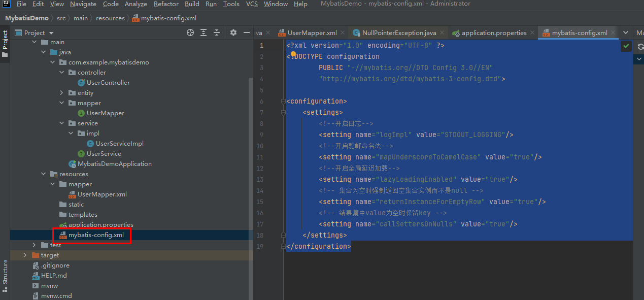
Task: Open the Run menu
Action: click(x=211, y=4)
